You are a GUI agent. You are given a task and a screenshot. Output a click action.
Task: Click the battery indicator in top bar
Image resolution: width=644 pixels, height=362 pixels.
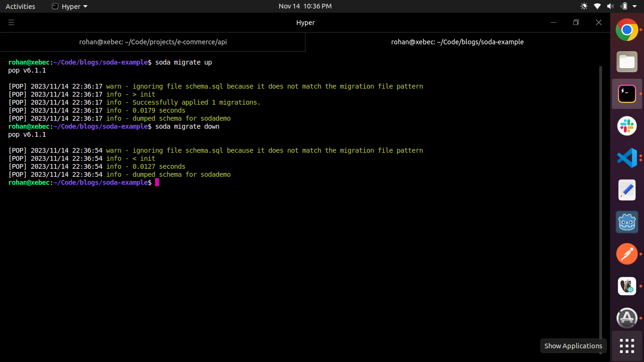click(x=624, y=6)
